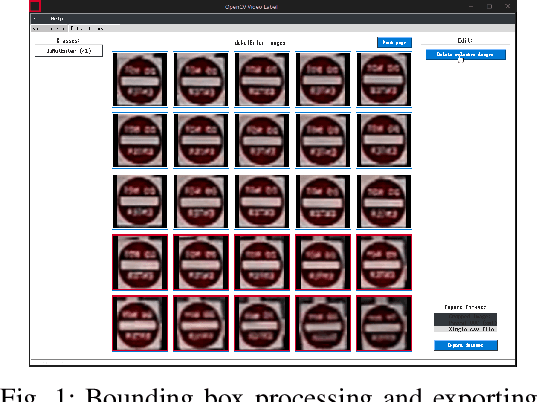Screen dimensions: 538x402
Task: Deselect the first thumbnail in the bottom row
Action: pyautogui.click(x=140, y=323)
